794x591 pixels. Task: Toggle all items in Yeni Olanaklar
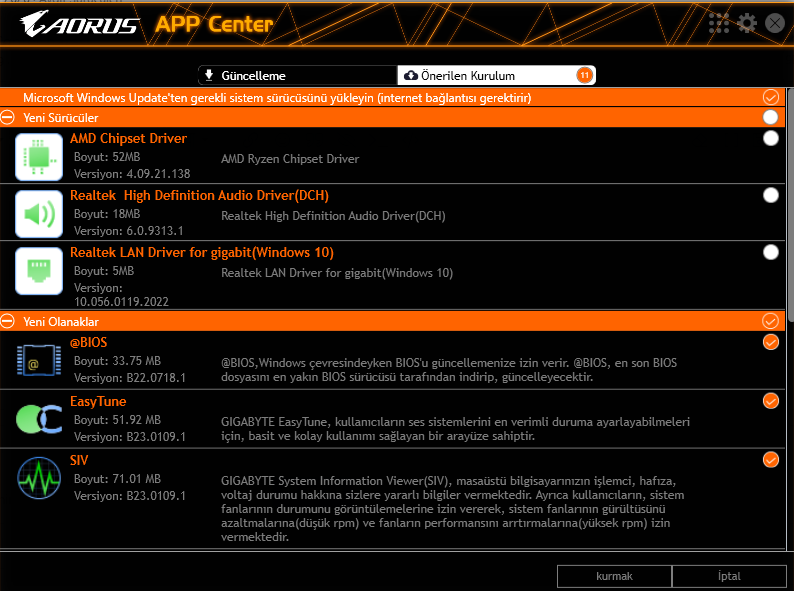coord(771,321)
